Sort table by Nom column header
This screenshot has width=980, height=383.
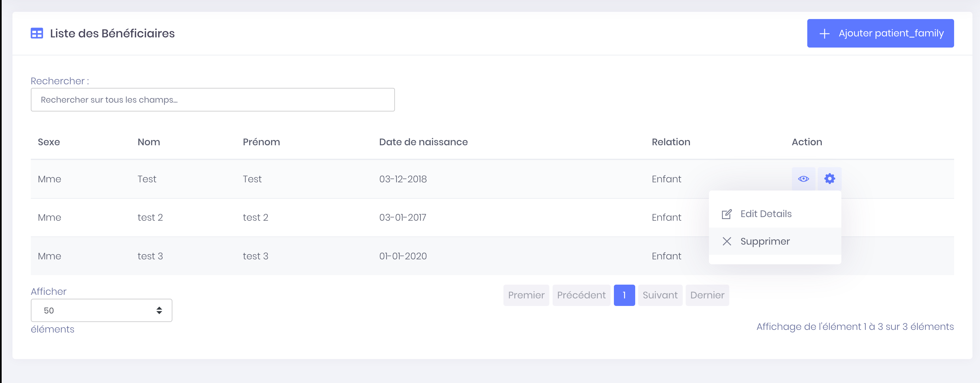148,142
